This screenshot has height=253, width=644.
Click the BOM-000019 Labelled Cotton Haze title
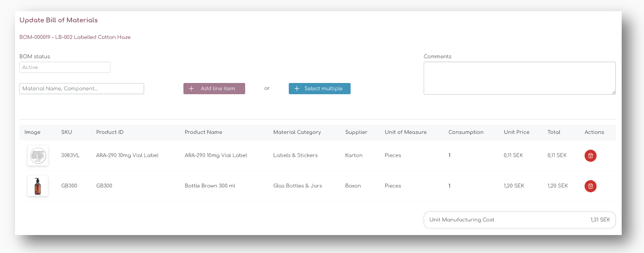(x=75, y=37)
